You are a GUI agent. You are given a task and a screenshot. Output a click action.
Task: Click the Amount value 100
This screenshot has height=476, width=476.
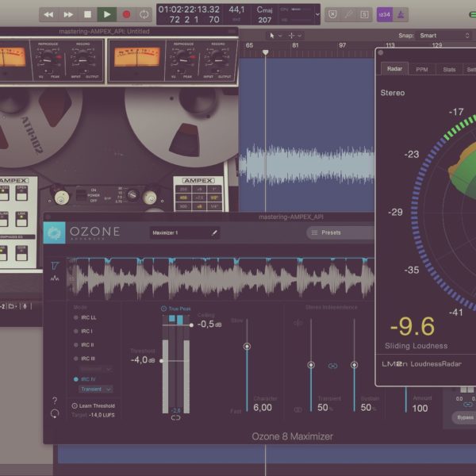420,409
